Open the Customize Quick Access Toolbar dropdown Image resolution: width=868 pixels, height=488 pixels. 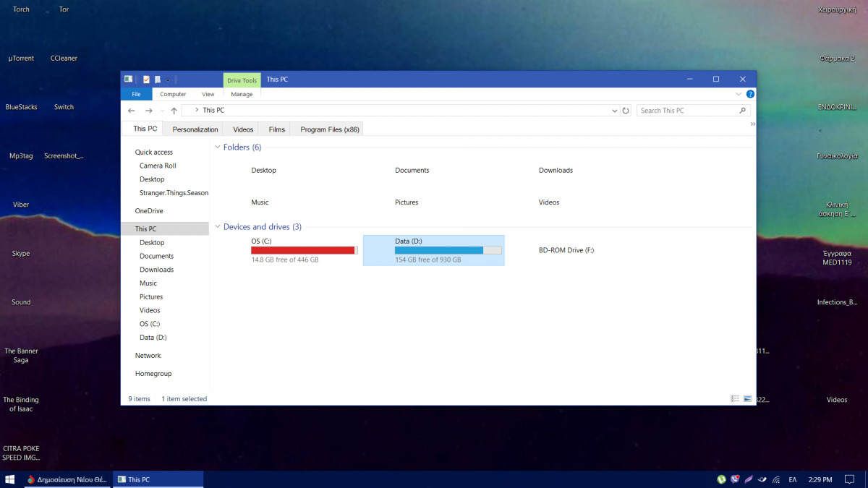click(168, 80)
